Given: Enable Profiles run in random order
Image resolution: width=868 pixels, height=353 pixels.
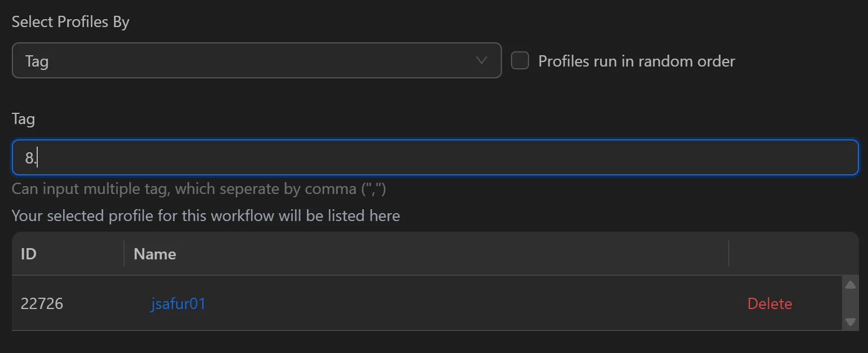Looking at the screenshot, I should 519,60.
